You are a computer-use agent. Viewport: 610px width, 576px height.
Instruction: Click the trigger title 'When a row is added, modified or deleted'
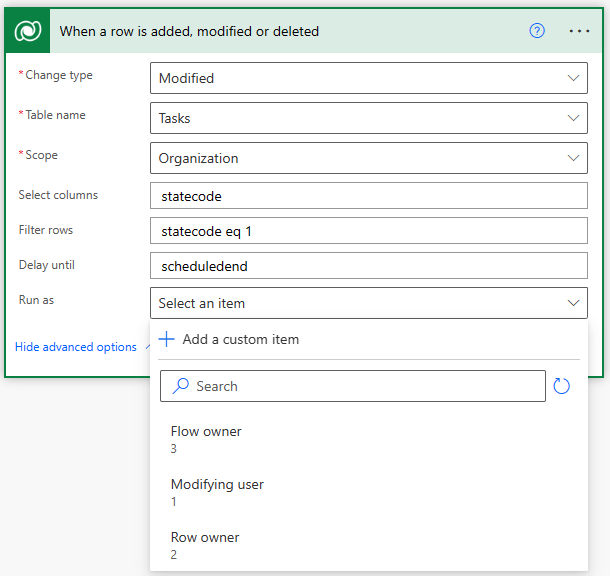pyautogui.click(x=189, y=31)
